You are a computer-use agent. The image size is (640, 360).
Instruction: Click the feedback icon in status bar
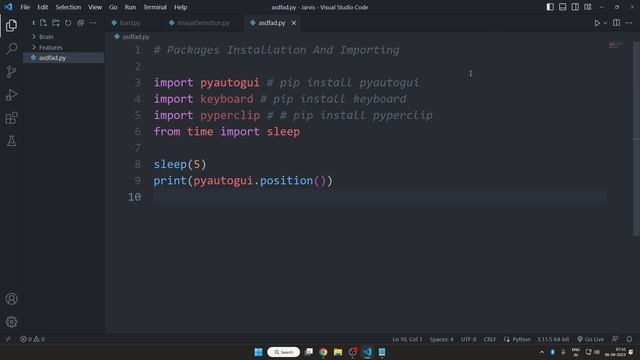[615, 339]
